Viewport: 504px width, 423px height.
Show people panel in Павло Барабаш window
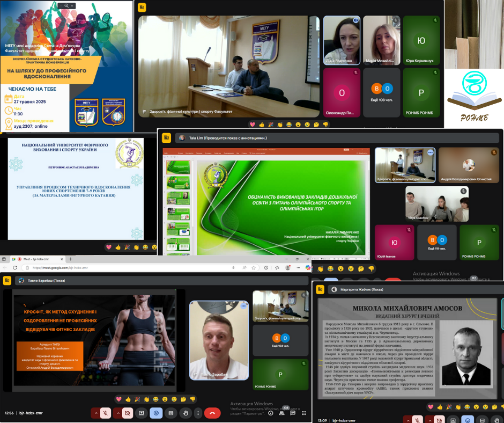(281, 413)
